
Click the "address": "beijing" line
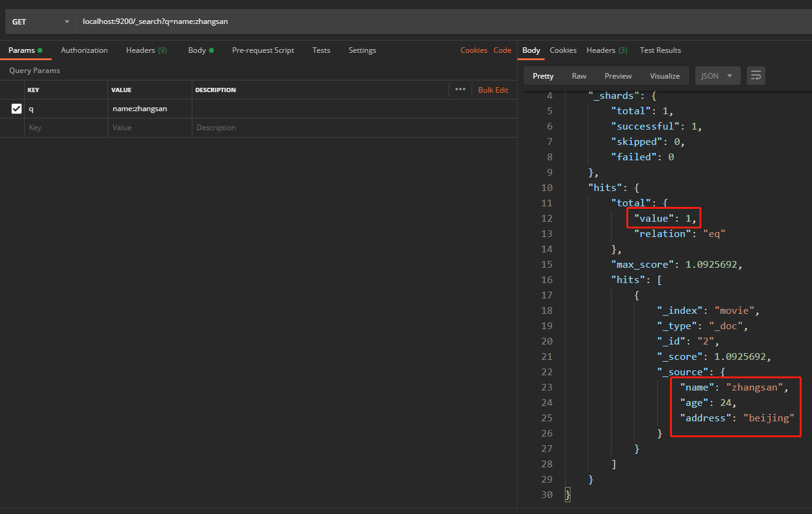pyautogui.click(x=737, y=418)
